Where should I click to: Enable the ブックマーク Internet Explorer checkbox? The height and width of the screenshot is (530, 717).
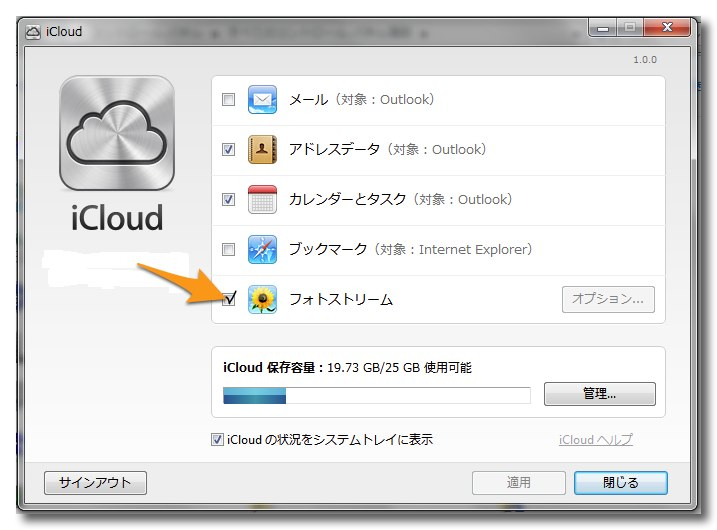click(x=228, y=249)
